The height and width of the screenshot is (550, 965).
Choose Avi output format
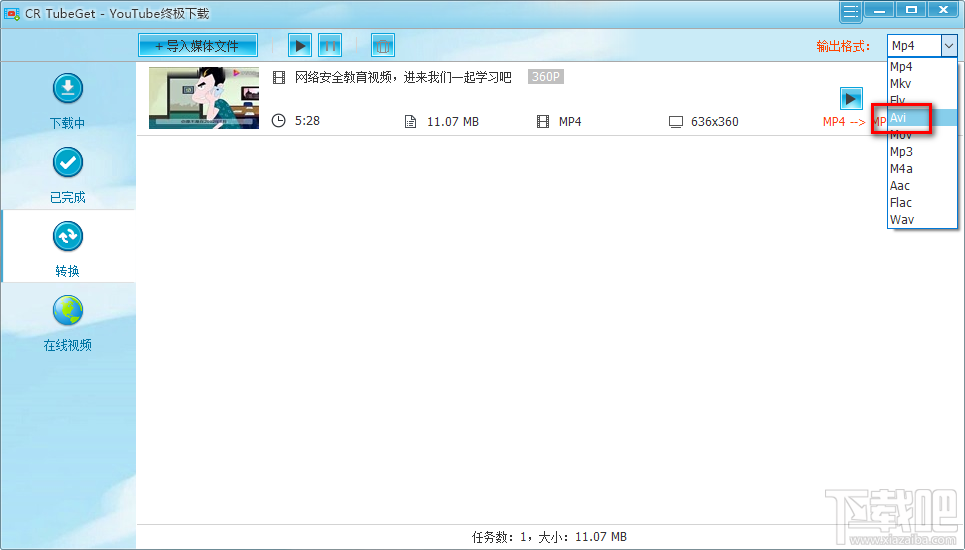click(x=922, y=118)
